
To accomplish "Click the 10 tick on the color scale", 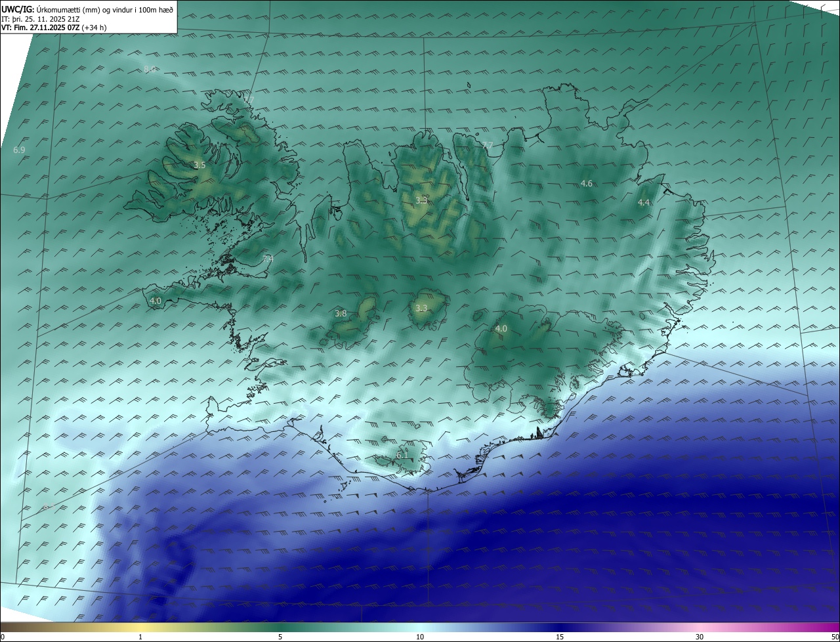I will click(420, 637).
